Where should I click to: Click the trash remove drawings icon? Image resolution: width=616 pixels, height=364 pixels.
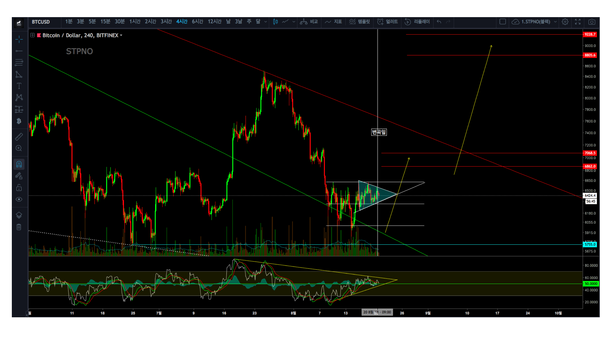point(19,227)
